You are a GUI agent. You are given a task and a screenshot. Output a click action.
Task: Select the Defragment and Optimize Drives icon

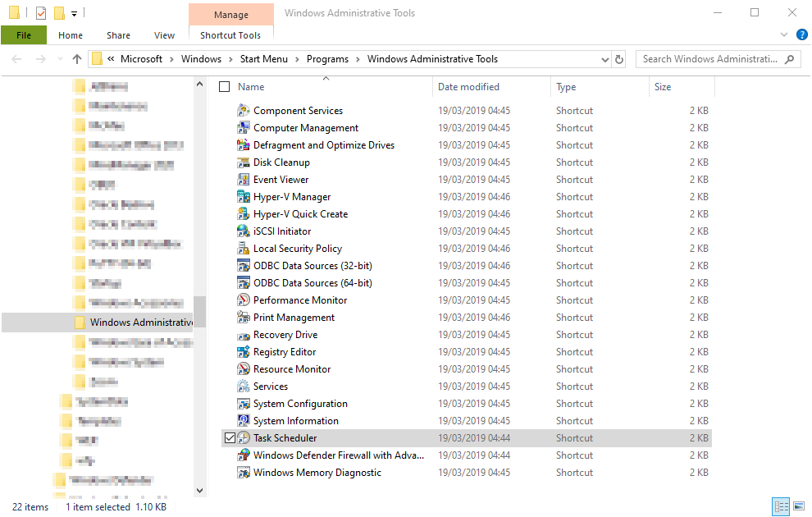[244, 145]
